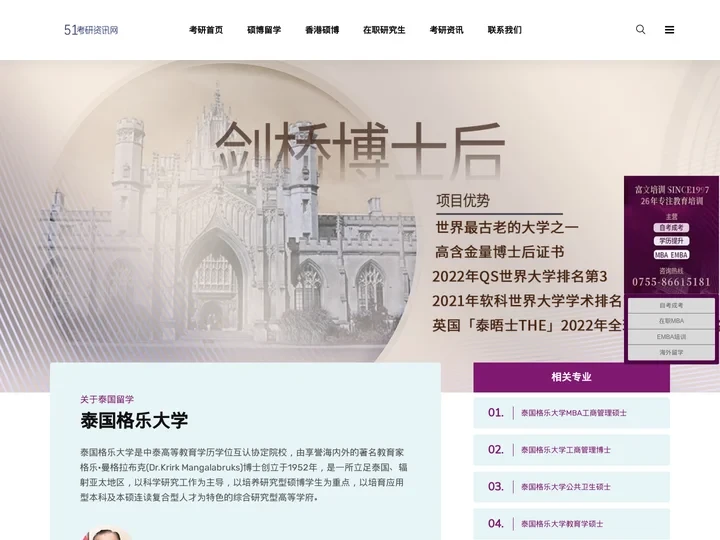Open 泰国格乐大学工商管理博士 link
This screenshot has height=540, width=720.
point(566,450)
